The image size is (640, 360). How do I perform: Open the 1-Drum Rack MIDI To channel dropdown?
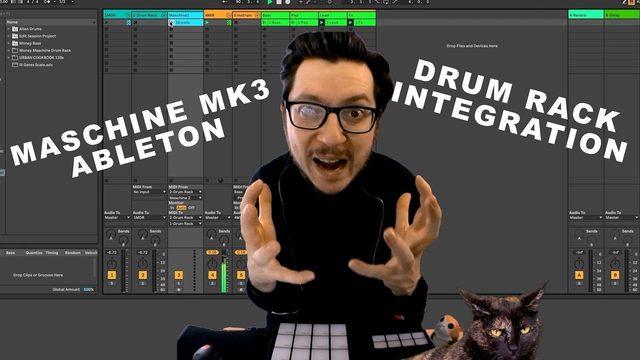tap(185, 223)
